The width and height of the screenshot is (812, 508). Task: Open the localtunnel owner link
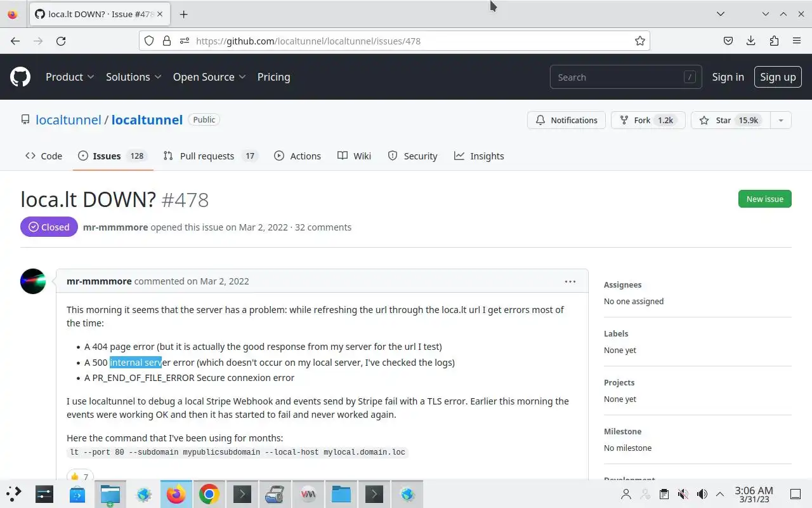(x=69, y=119)
